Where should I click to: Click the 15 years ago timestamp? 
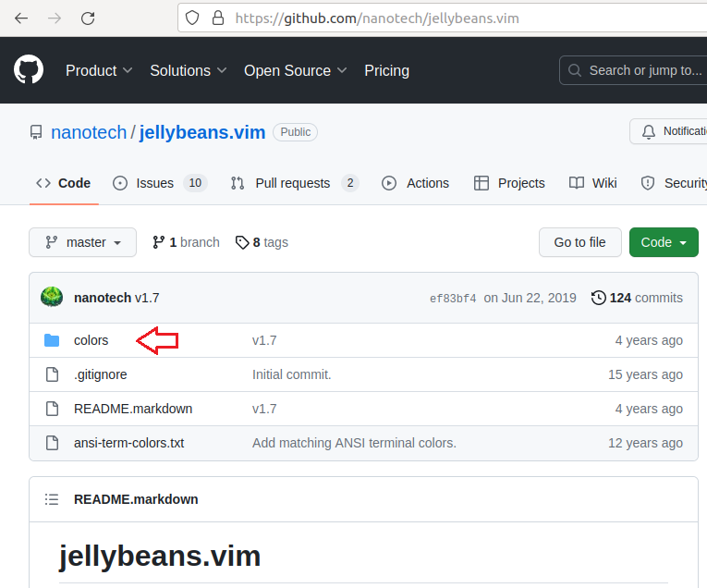(646, 374)
